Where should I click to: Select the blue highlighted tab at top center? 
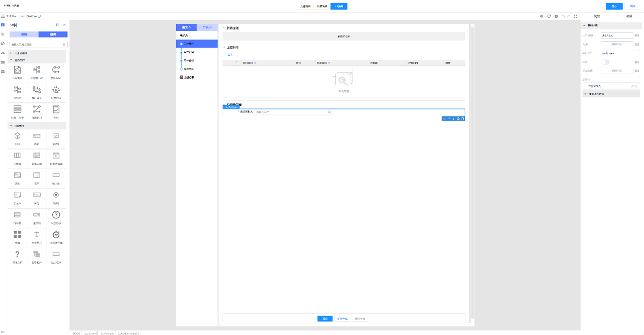338,6
